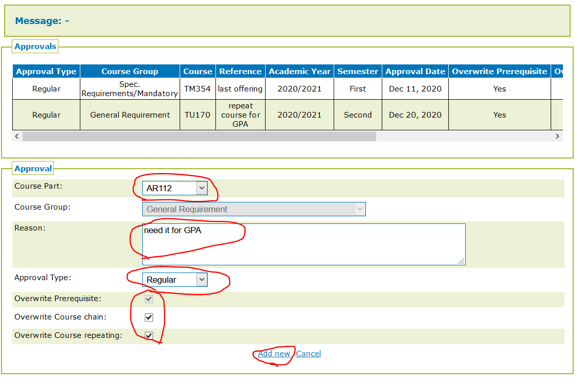Click the Approval Type column header
Screen dimensions: 588x387
click(46, 71)
